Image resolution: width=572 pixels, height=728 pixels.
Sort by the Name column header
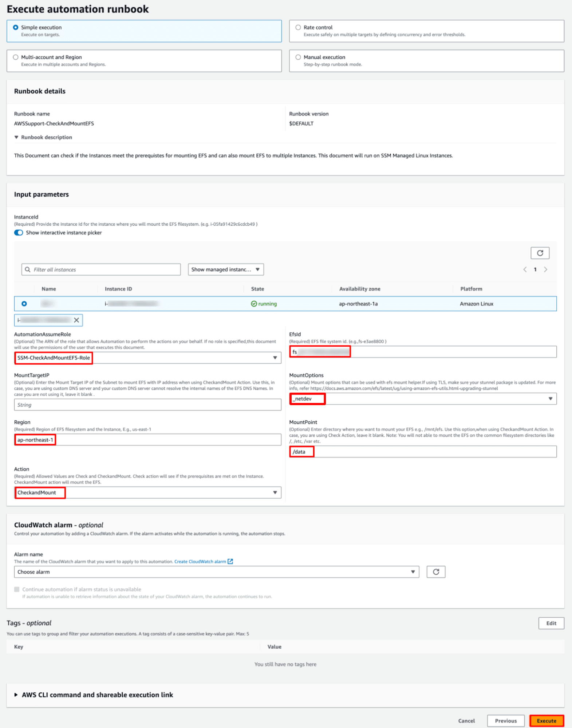tap(49, 289)
